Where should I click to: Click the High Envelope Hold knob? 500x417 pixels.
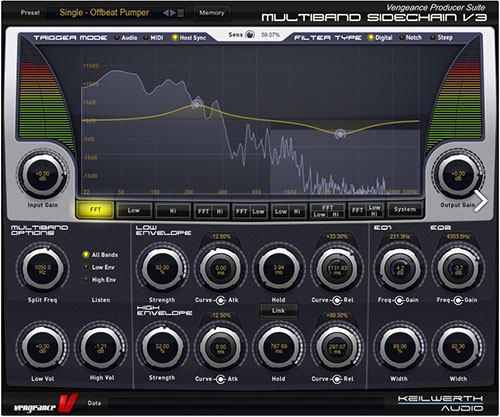(279, 347)
